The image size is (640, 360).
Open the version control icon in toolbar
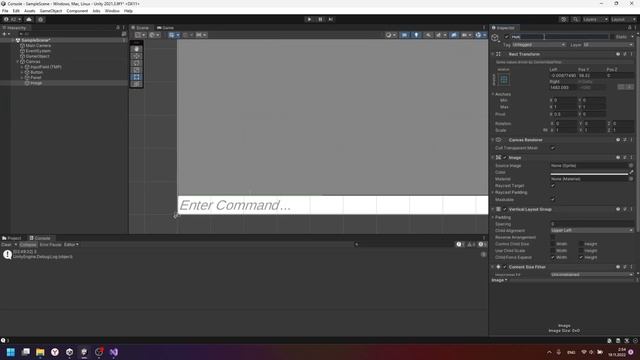[x=41, y=19]
